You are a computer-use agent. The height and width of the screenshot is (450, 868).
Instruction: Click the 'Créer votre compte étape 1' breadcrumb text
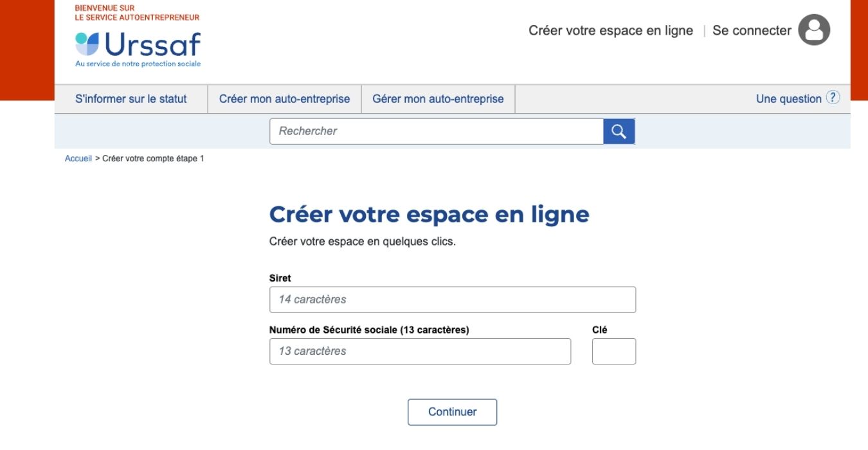pyautogui.click(x=152, y=157)
